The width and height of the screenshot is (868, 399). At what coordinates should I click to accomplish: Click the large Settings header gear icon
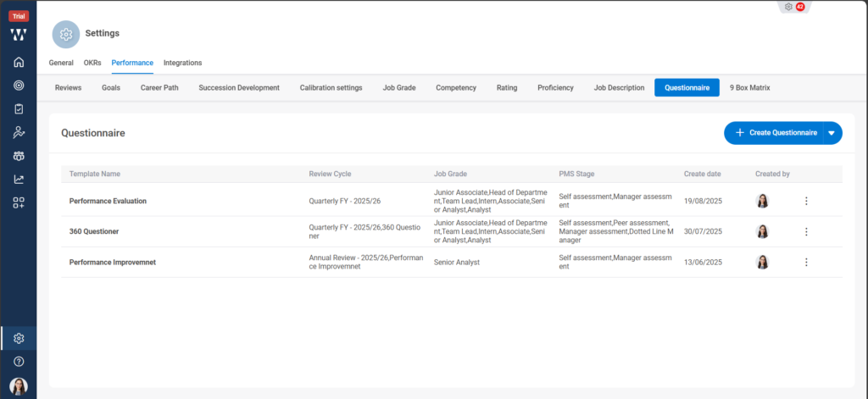pos(66,34)
